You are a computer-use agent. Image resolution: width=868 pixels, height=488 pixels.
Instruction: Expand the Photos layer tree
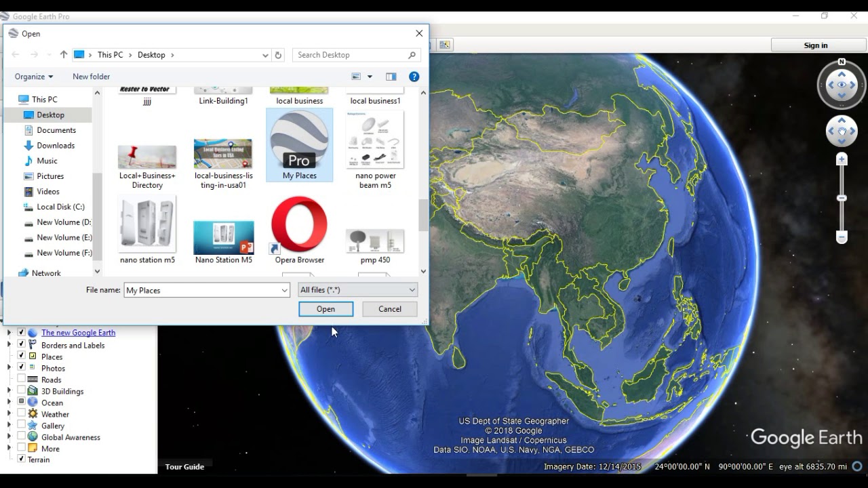pyautogui.click(x=9, y=367)
